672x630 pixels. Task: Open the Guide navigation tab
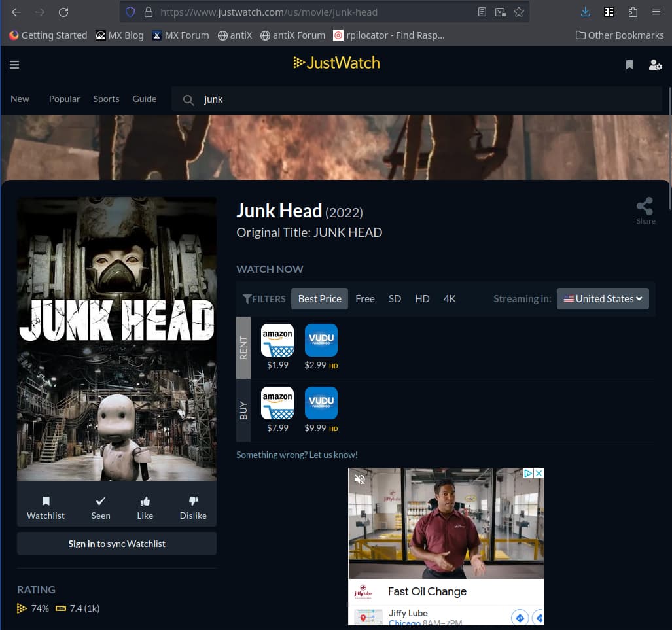click(145, 99)
